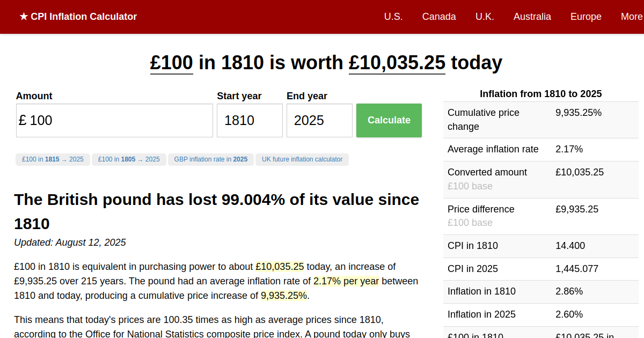Open the U.K. menu item
Image resolution: width=644 pixels, height=338 pixels.
485,17
